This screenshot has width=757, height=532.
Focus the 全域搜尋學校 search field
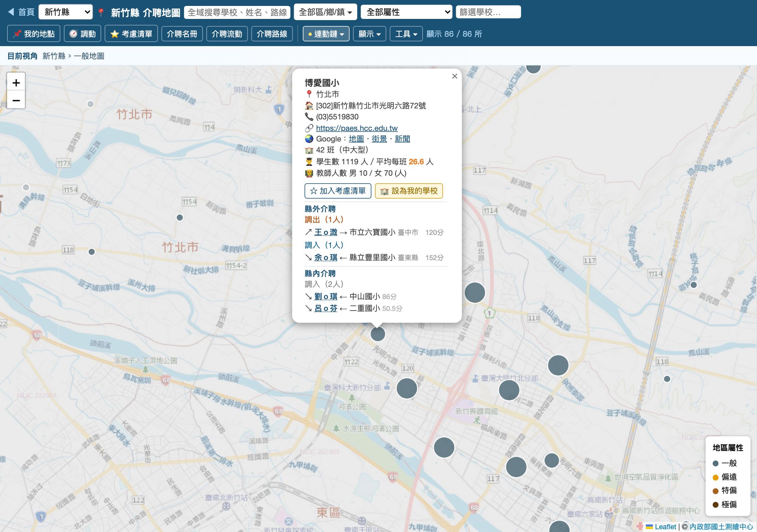click(237, 12)
